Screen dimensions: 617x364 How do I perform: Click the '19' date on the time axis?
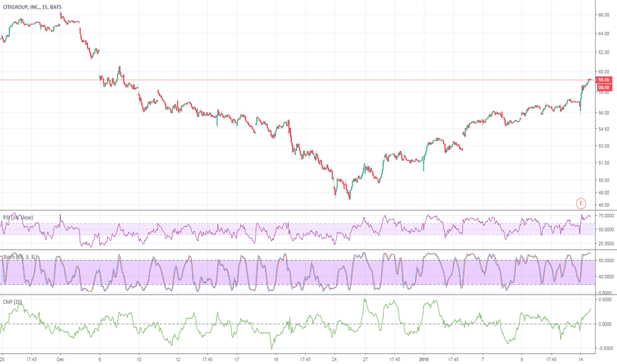point(276,359)
